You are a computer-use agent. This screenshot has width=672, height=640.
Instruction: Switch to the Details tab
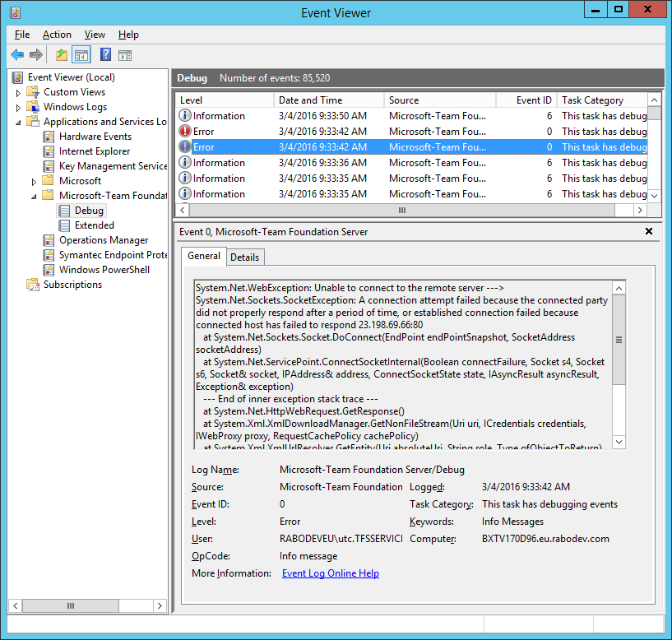pyautogui.click(x=245, y=257)
